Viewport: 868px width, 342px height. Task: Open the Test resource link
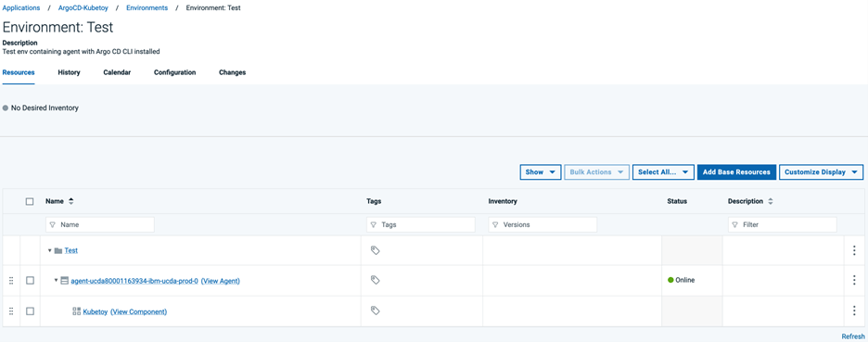pyautogui.click(x=70, y=250)
